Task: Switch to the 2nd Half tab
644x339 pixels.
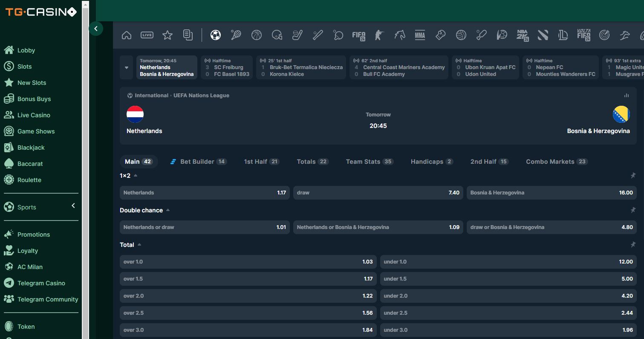Action: (x=489, y=162)
